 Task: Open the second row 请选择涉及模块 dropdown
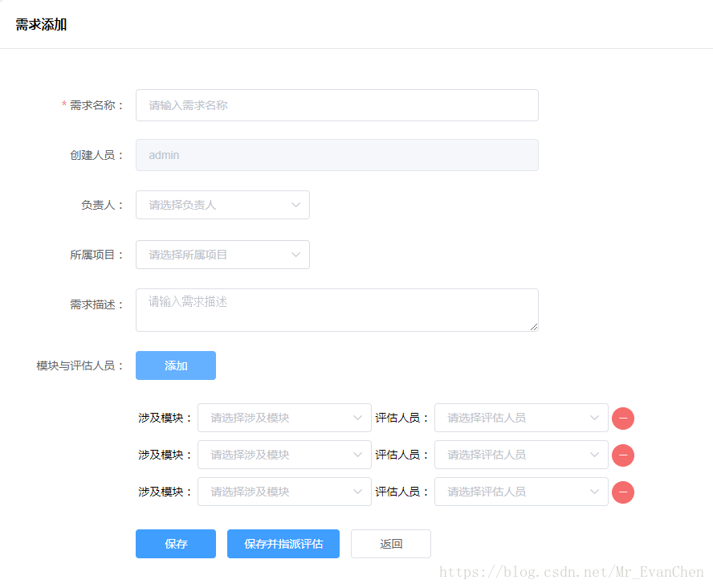click(284, 455)
